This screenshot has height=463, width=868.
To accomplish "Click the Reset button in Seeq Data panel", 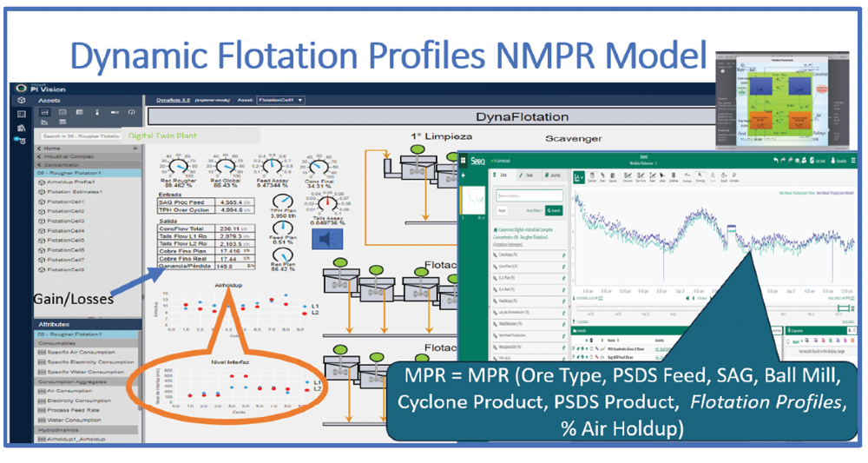I will [x=502, y=210].
